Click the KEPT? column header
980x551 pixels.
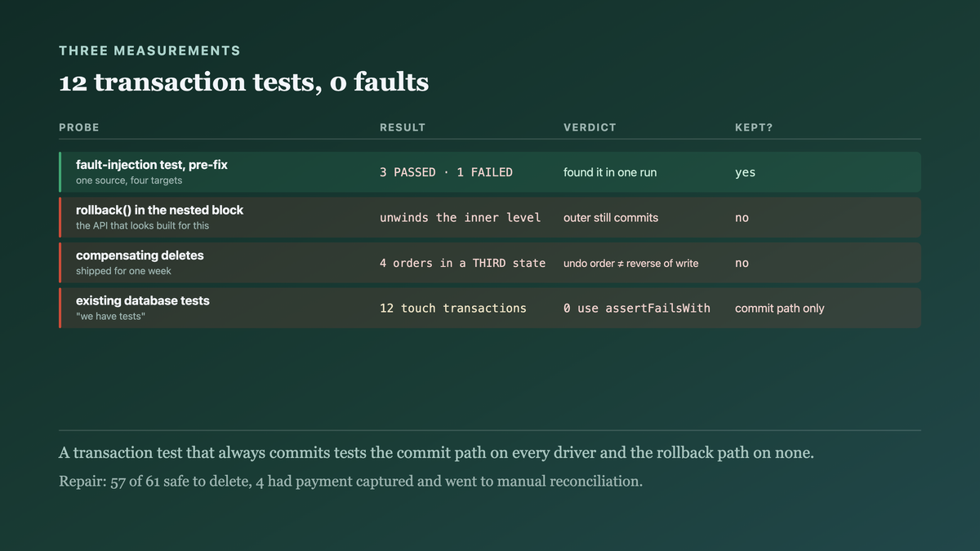point(754,127)
